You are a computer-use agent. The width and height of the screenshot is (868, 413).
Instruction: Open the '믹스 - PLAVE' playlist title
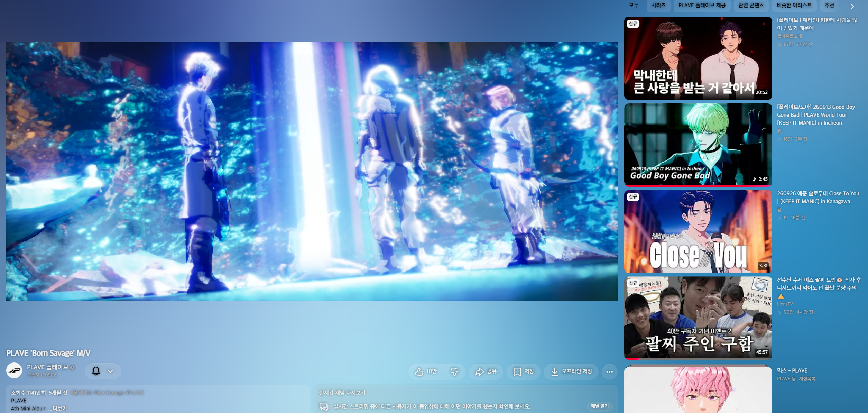pos(792,370)
